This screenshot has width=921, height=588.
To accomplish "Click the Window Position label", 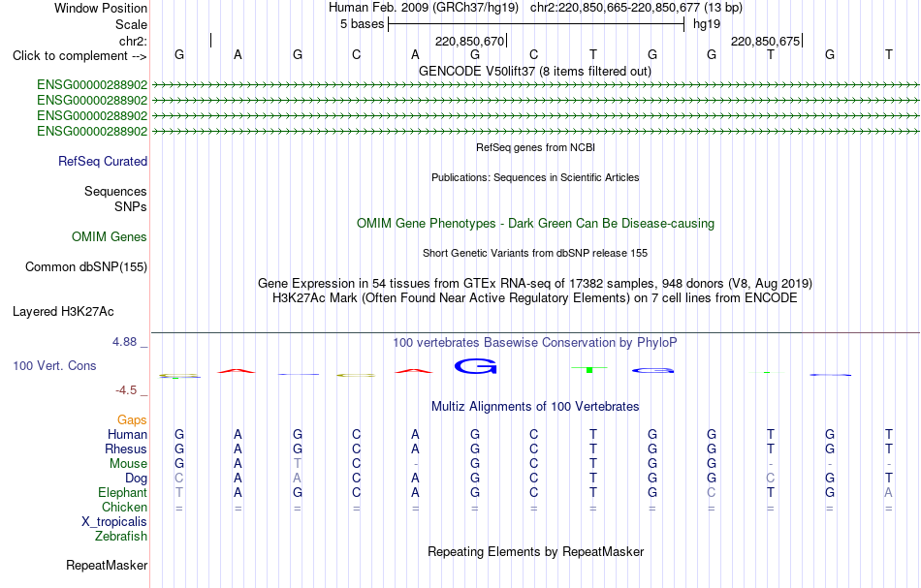I will tap(101, 8).
